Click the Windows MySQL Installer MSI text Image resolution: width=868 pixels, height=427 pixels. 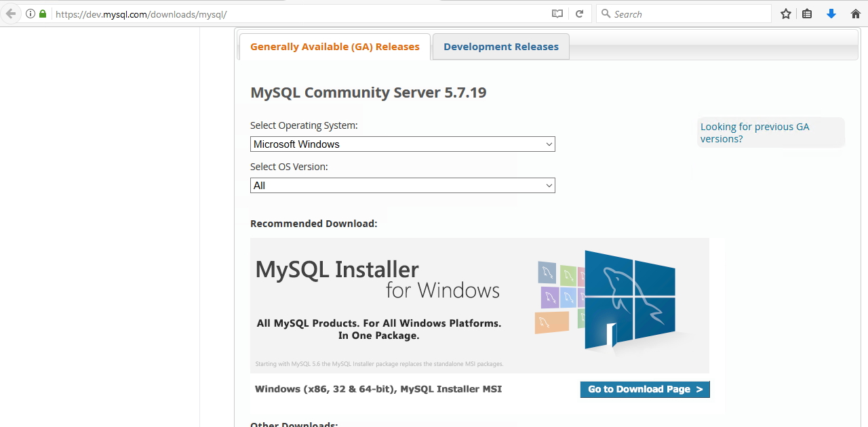[378, 389]
